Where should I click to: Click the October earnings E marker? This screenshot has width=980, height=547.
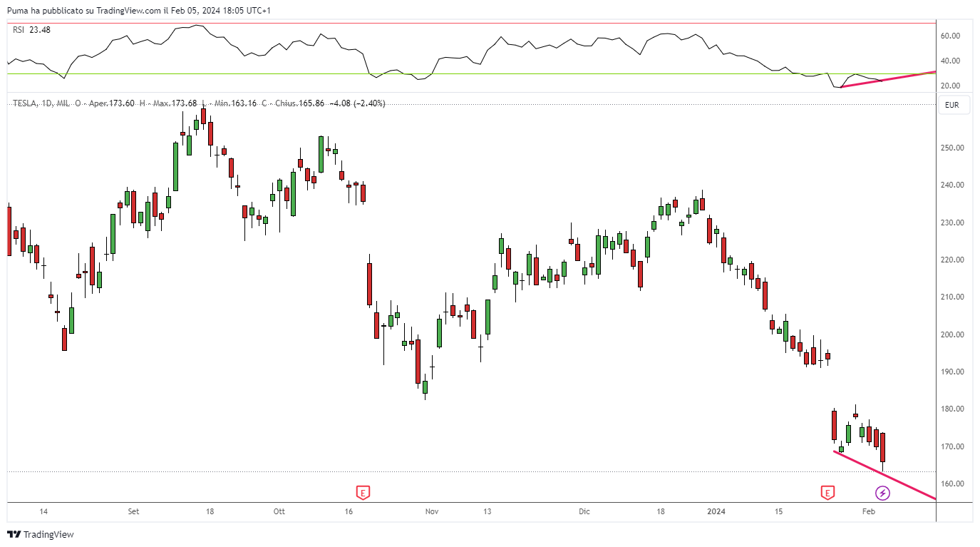[x=363, y=492]
